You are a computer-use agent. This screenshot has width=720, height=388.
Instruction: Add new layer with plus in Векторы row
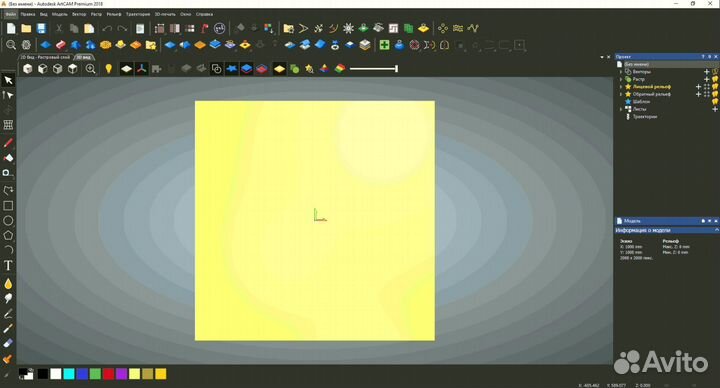tap(707, 72)
